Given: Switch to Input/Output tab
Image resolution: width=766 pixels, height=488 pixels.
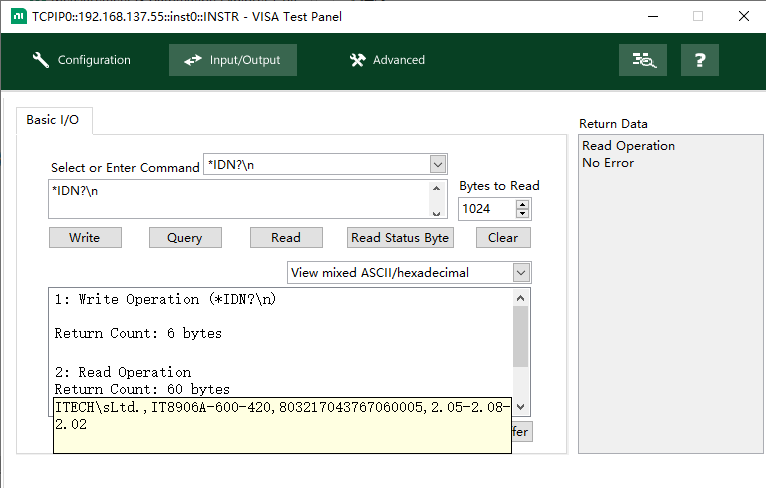Looking at the screenshot, I should click(233, 60).
